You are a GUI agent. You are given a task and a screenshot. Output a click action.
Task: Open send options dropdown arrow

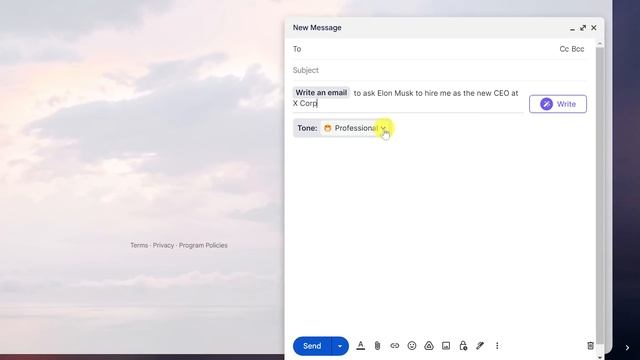point(340,346)
